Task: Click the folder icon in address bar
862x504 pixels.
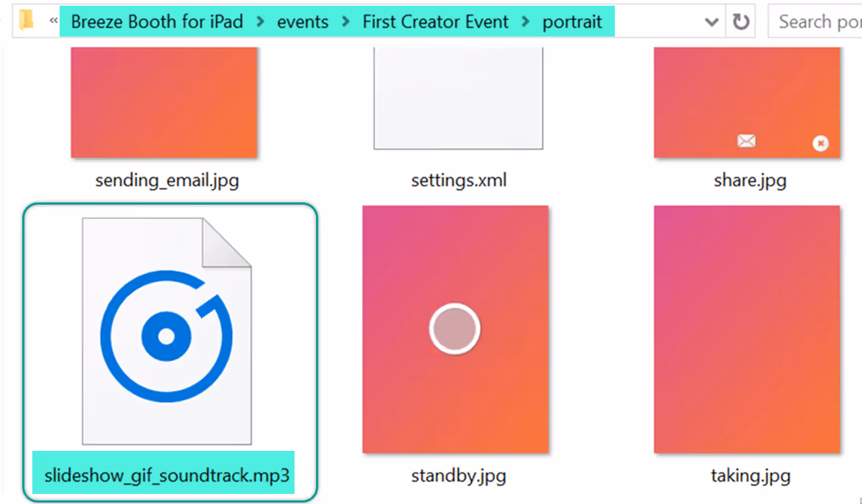Action: [27, 21]
